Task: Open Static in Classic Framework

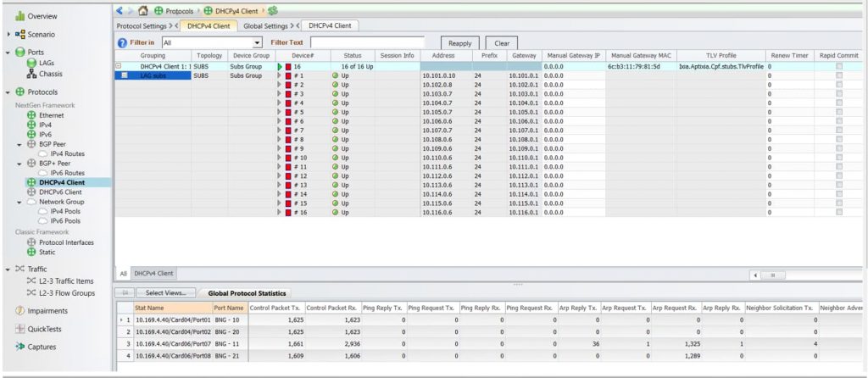Action: [x=47, y=252]
